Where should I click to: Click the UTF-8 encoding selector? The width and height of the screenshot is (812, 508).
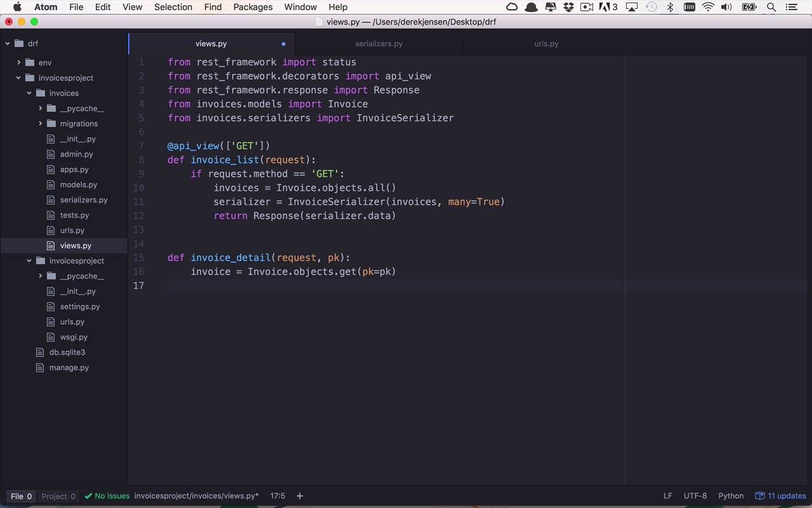(695, 496)
